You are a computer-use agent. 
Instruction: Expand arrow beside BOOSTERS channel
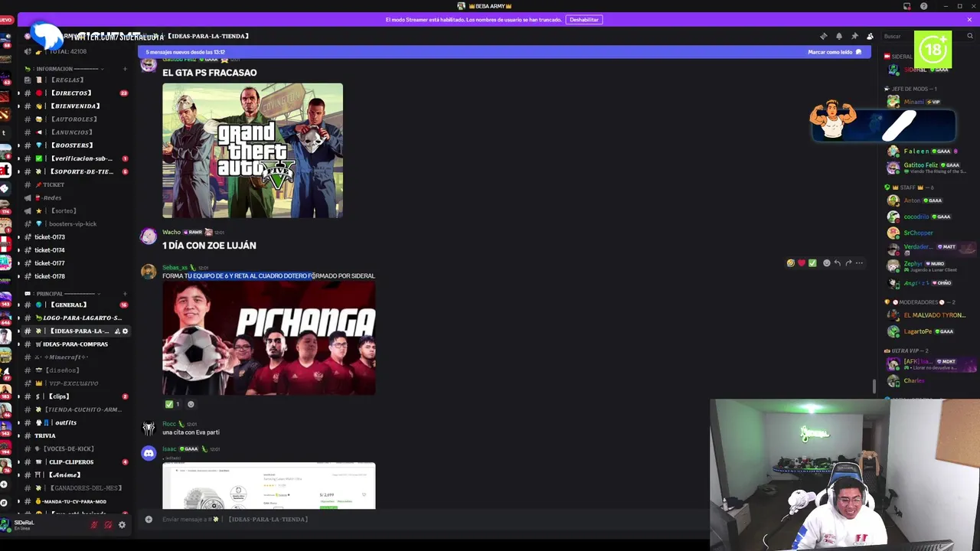point(19,145)
